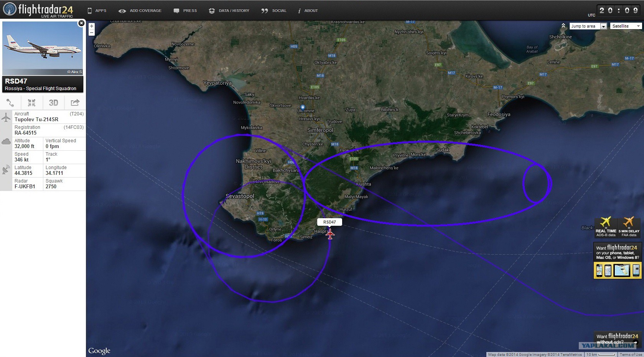
Task: Open the Terms of Use link
Action: pos(631,355)
